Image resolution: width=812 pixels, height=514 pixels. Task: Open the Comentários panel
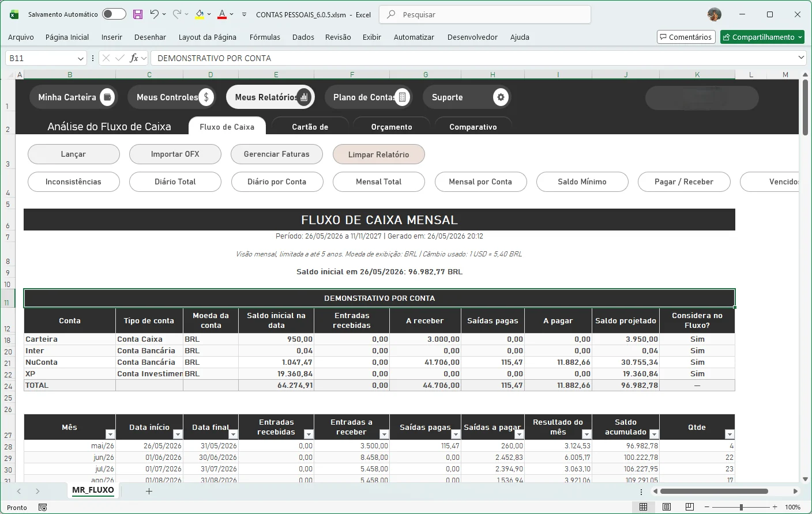pyautogui.click(x=686, y=37)
